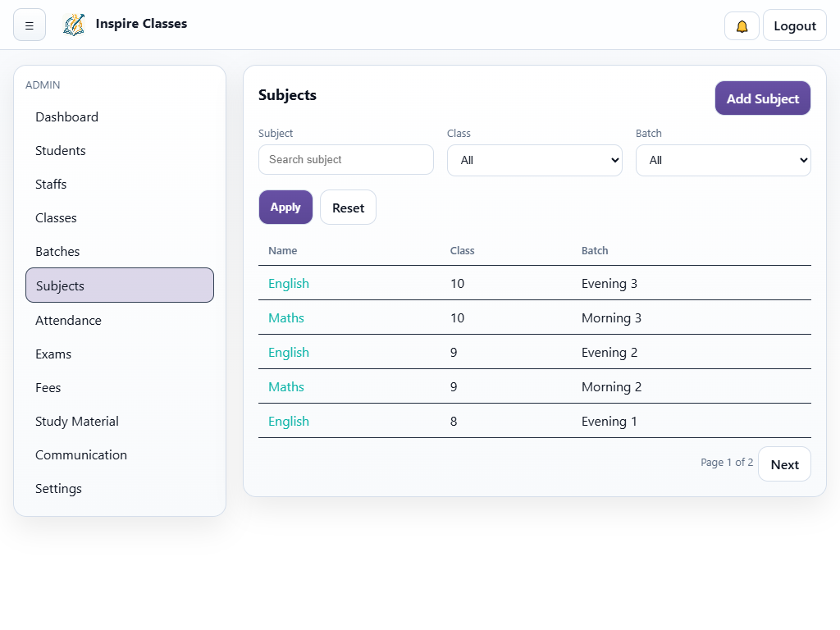Click the Inspire Classes logo icon
This screenshot has height=630, width=840.
point(74,25)
